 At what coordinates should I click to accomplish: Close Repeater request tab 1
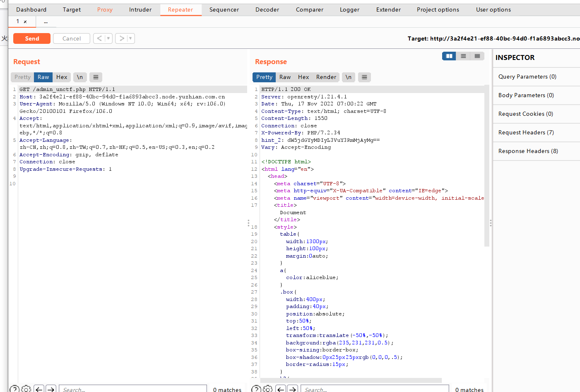point(25,22)
